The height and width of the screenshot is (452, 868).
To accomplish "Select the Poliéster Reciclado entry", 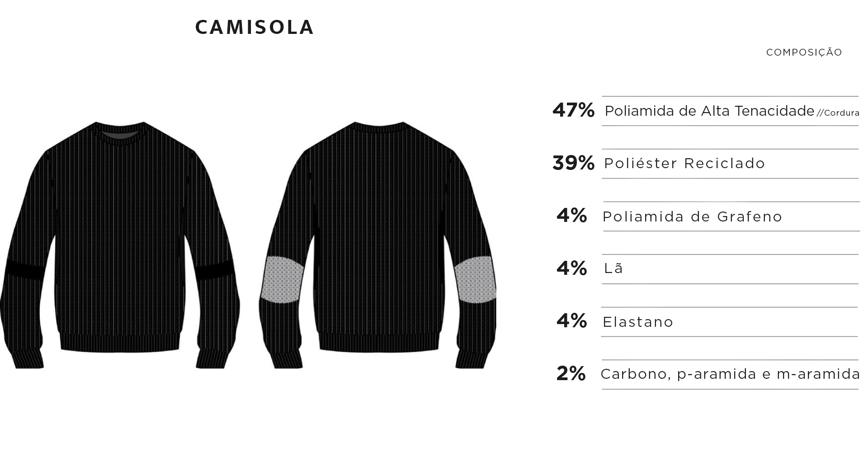I will click(x=684, y=163).
